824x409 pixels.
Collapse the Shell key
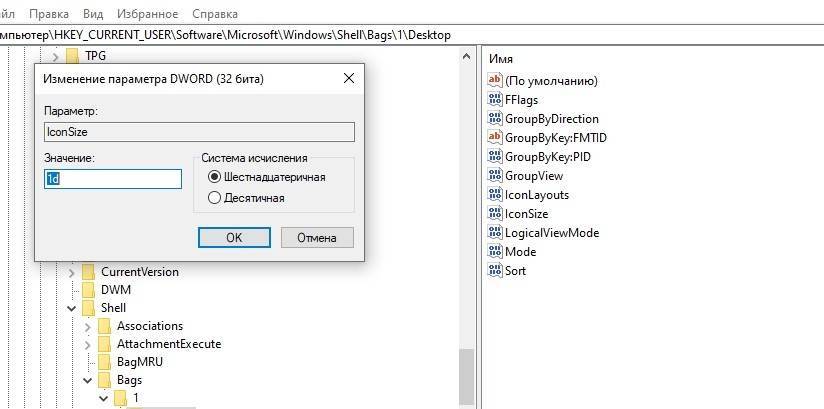(x=71, y=308)
